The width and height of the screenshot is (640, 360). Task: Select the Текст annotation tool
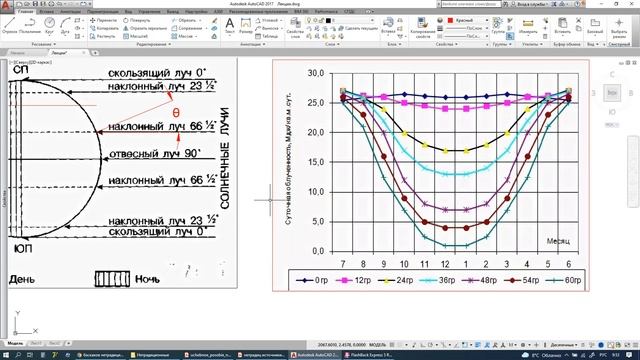pos(230,26)
